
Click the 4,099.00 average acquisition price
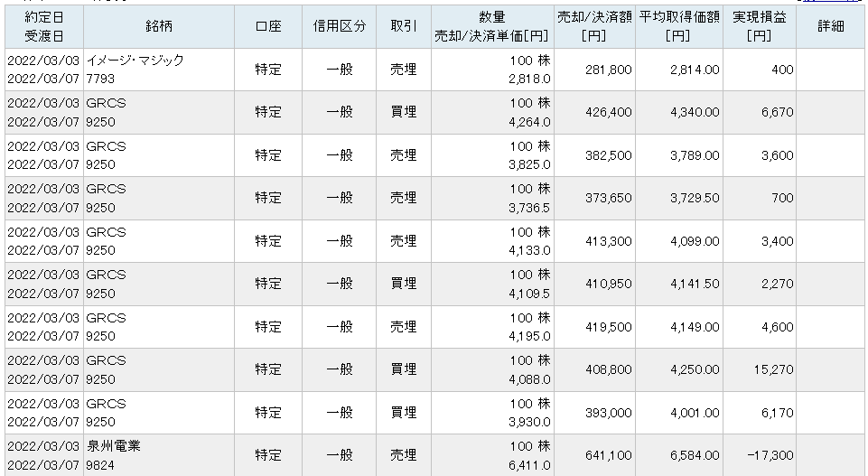tap(695, 241)
